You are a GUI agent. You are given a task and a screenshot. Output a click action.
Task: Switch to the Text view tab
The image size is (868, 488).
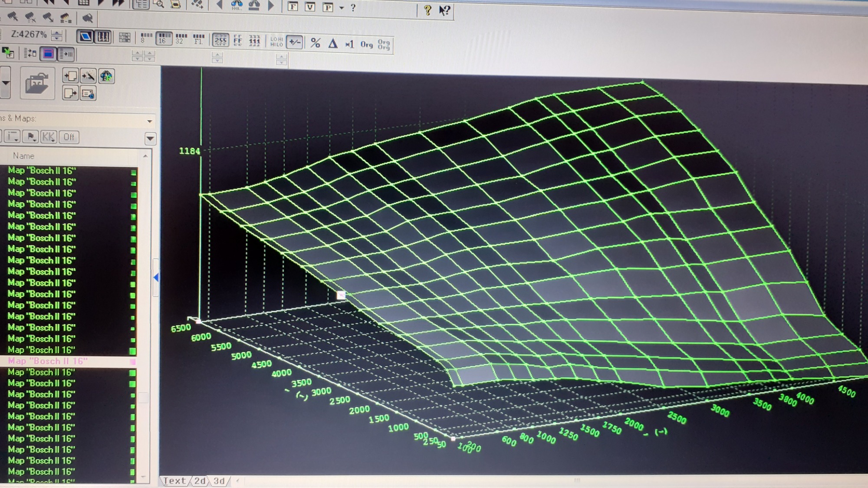(174, 481)
